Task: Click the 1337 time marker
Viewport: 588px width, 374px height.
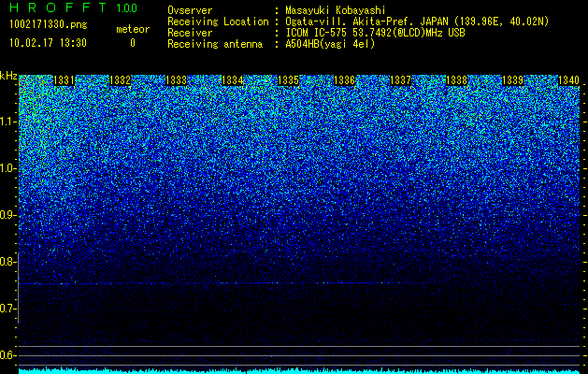Action: [x=400, y=80]
